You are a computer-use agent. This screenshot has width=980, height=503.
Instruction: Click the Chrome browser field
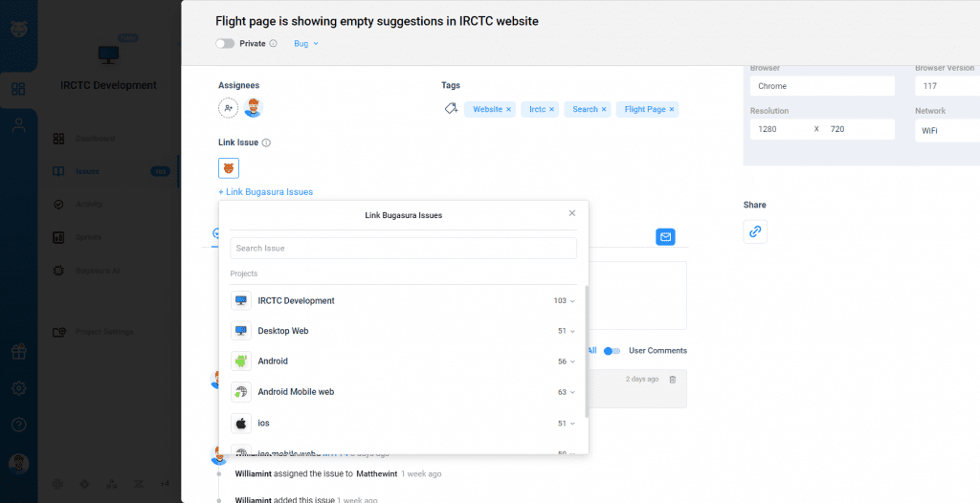pyautogui.click(x=822, y=86)
